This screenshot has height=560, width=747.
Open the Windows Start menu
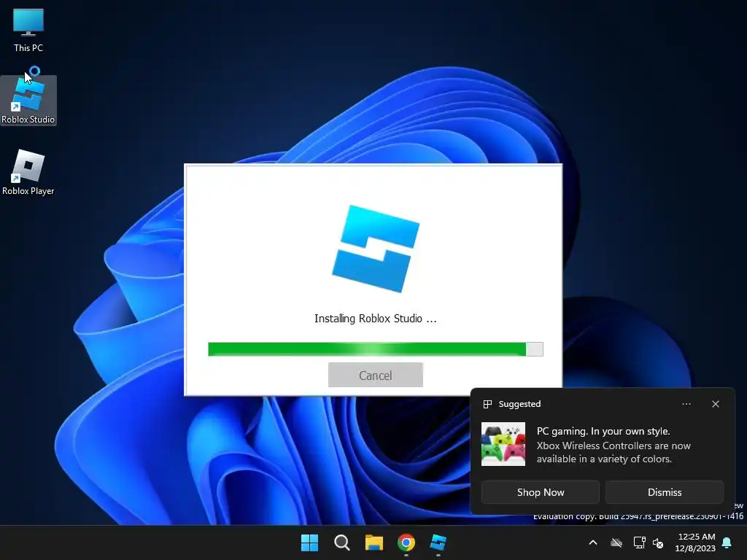309,542
